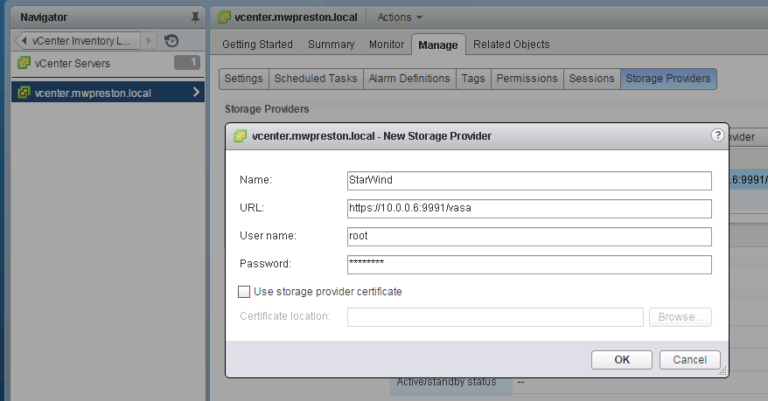
Task: Click the vCenter Servers icon
Action: tap(24, 63)
